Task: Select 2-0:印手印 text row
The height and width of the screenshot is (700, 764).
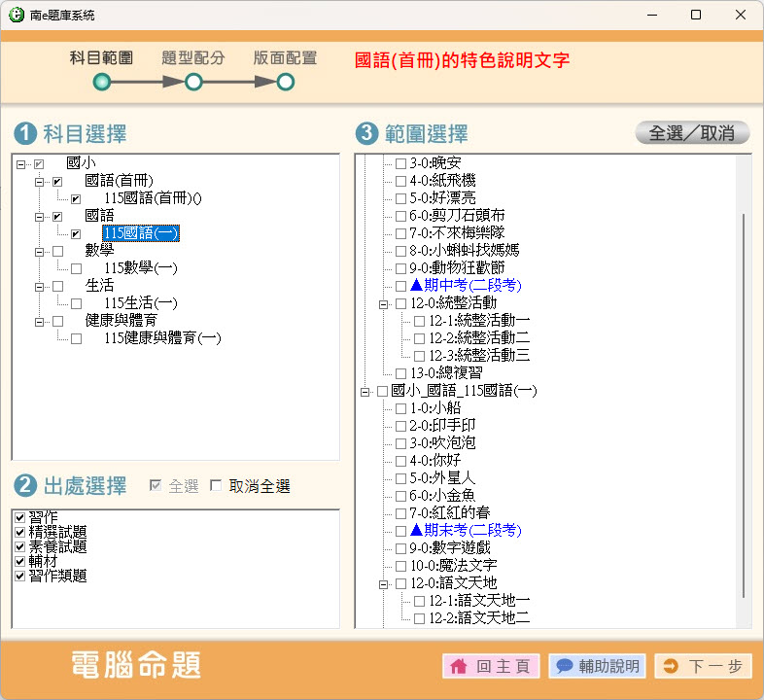Action: point(442,426)
